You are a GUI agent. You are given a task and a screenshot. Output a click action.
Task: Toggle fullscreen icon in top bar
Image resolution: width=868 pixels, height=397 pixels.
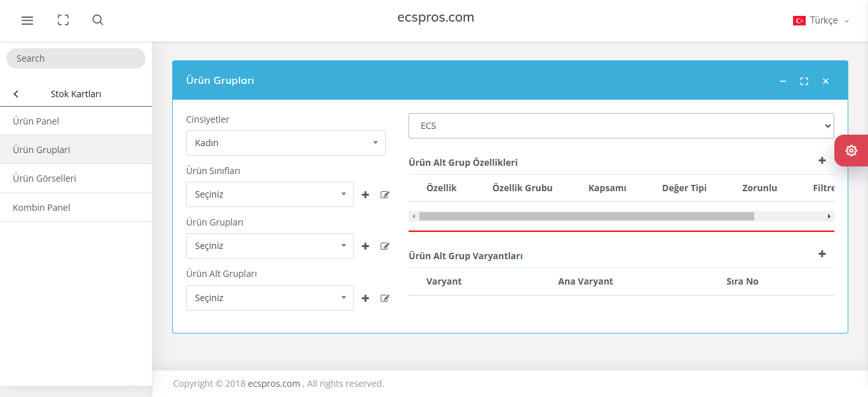pos(63,20)
